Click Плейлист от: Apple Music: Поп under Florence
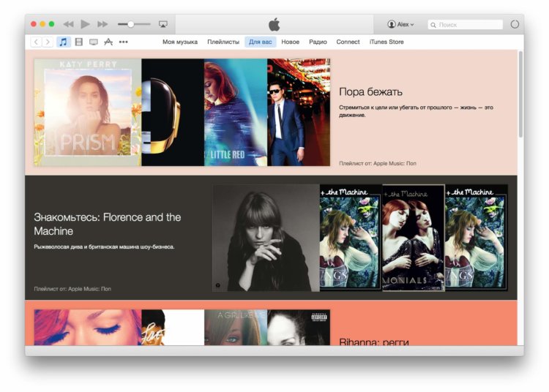549x392 pixels. 72,289
